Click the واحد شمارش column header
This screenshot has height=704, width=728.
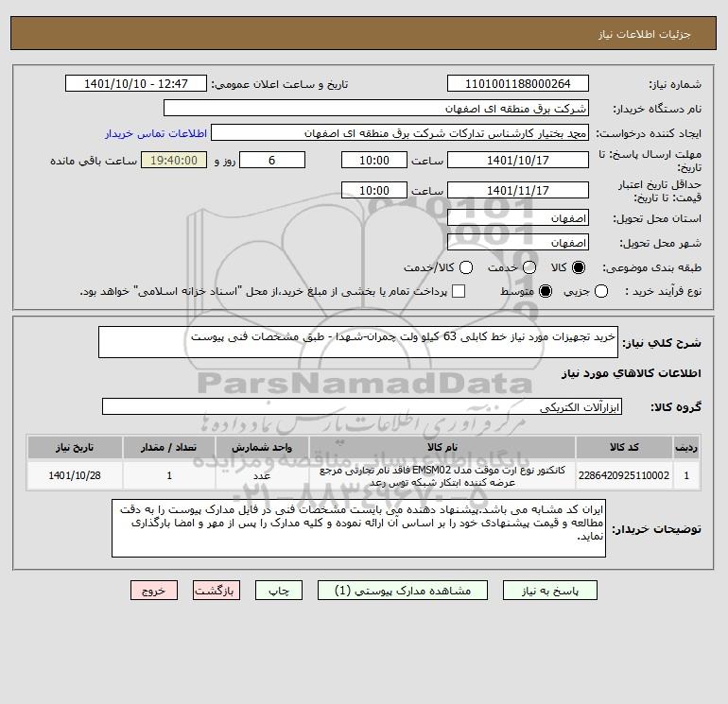(262, 447)
